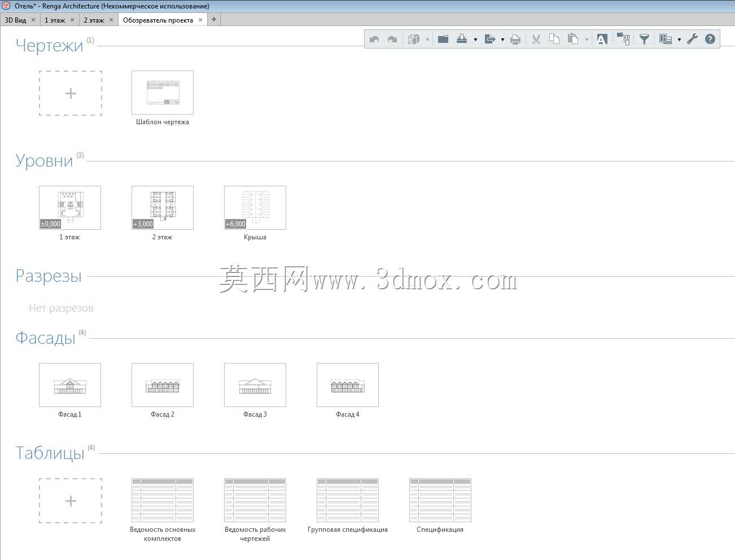
Task: Open Групповая спецификация table
Action: tap(348, 500)
